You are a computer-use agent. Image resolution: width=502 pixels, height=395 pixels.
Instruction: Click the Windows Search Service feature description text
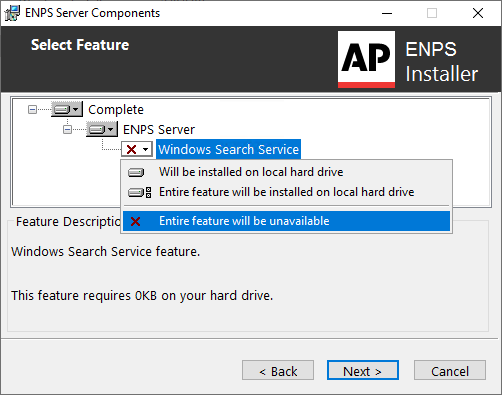(x=106, y=252)
